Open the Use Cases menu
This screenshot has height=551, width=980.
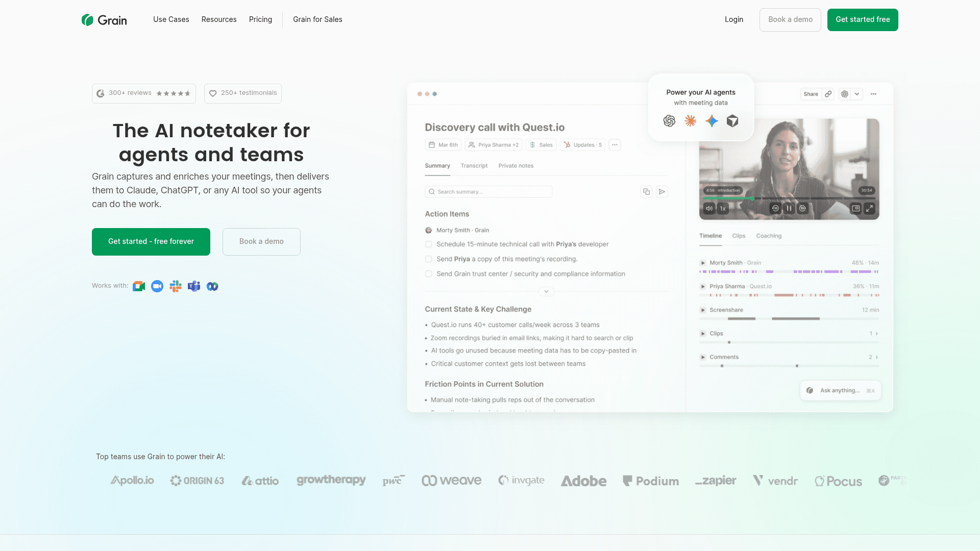coord(171,19)
